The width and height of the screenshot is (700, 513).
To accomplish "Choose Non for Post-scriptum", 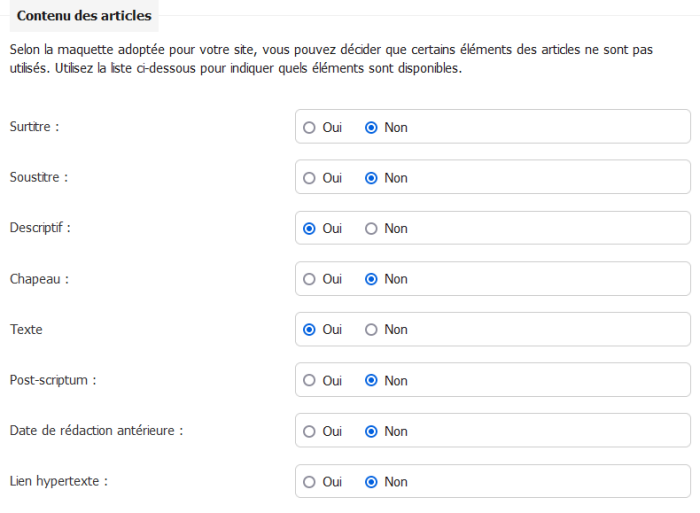I will (x=372, y=381).
